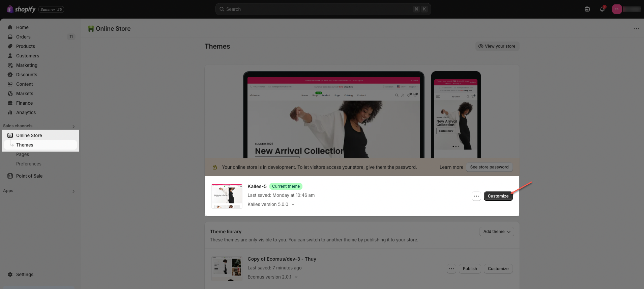Open Settings at the sidebar bottom

coord(40,274)
